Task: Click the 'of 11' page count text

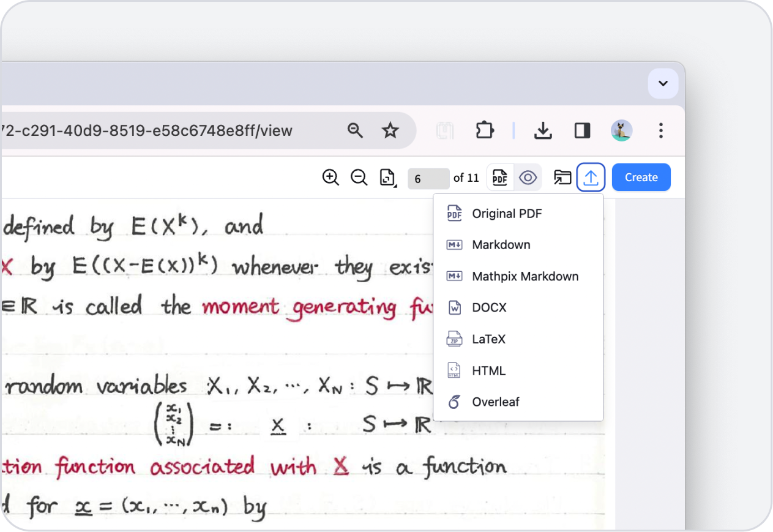Action: 466,178
